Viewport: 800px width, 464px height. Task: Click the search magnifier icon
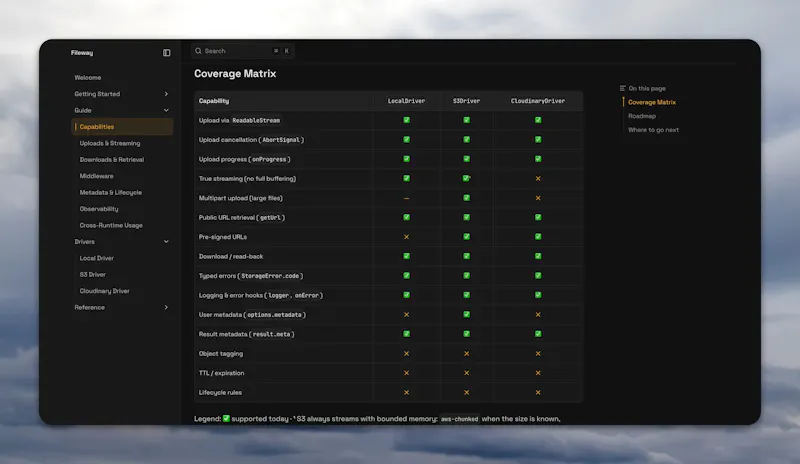(198, 51)
